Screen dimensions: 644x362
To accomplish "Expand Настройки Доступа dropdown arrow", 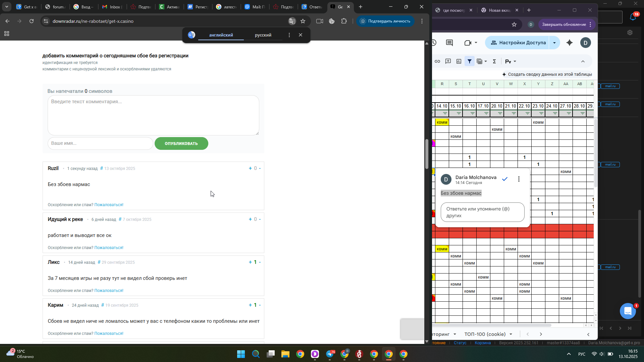I will point(554,43).
